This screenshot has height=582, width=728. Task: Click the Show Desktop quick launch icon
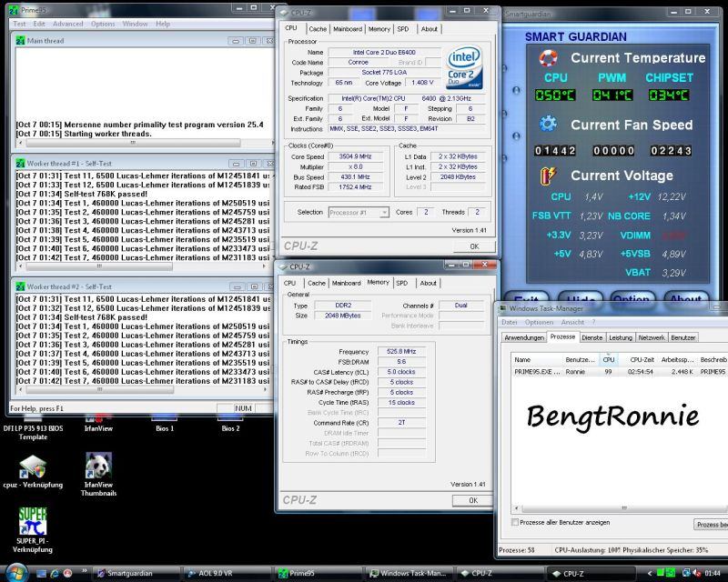coord(41,574)
